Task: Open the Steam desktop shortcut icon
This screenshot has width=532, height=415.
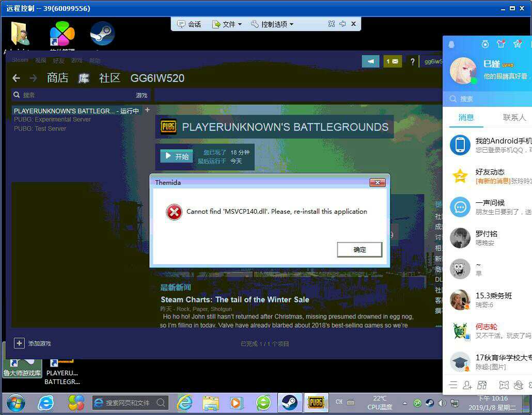Action: click(x=102, y=33)
